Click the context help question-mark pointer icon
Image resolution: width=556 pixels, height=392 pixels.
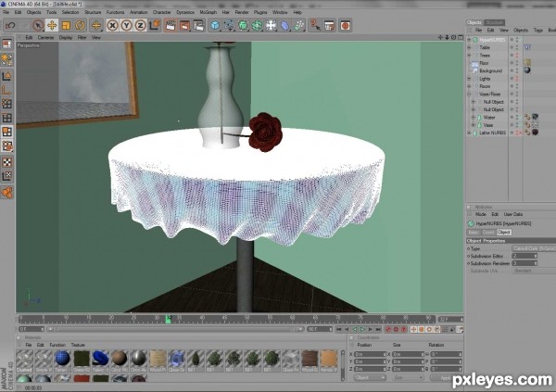315,26
